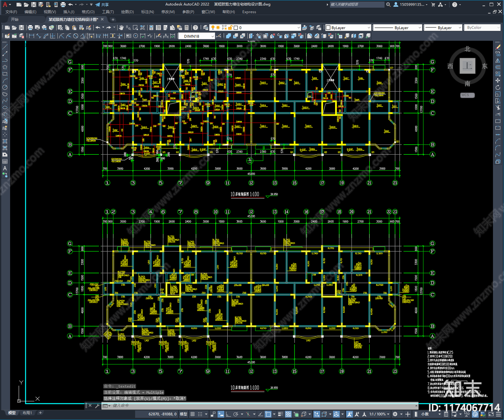The height and width of the screenshot is (420, 504).
Task: Click the 上 face of the ViewCube
Action: [467, 66]
